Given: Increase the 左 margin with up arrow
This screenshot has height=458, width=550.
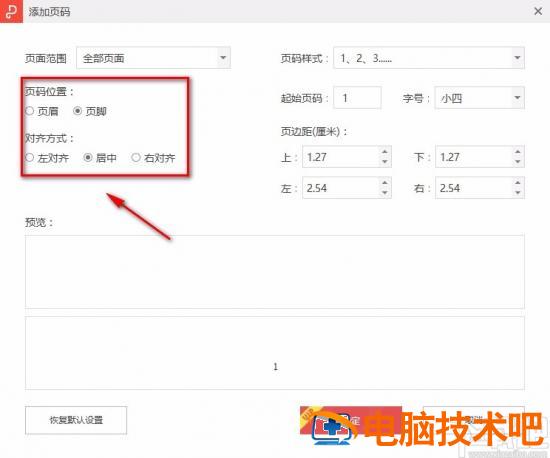Looking at the screenshot, I should [385, 183].
